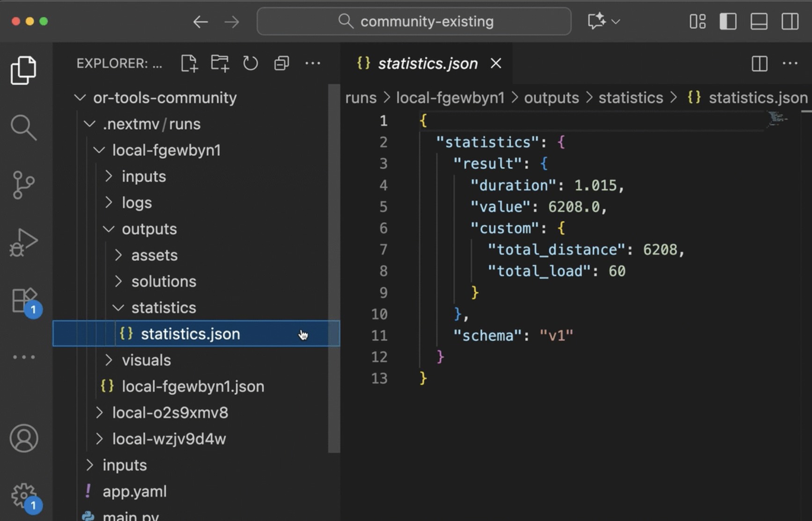Click the editor minimap preview
Image resolution: width=812 pixels, height=521 pixels.
(779, 119)
